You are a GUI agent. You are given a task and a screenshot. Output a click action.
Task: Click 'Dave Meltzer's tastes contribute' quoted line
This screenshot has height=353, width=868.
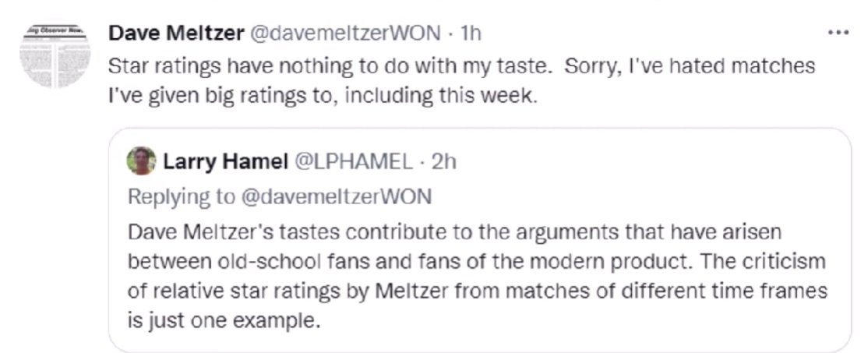(454, 232)
